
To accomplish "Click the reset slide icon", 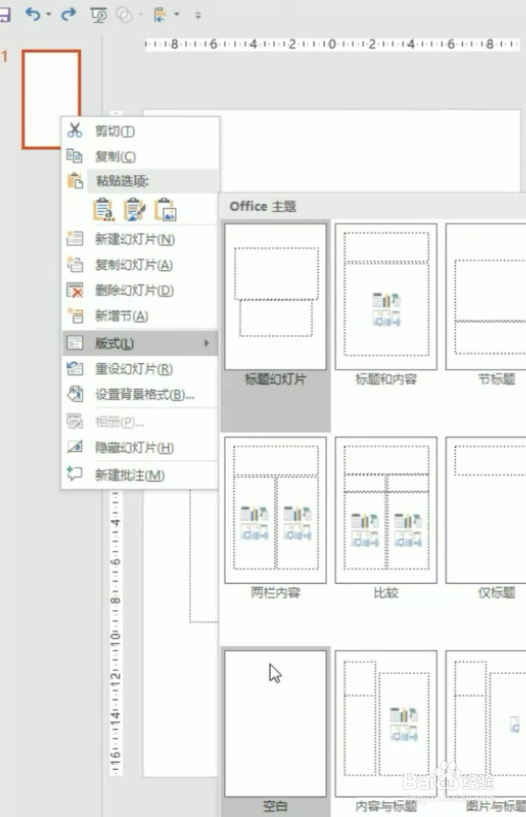I will pos(75,368).
